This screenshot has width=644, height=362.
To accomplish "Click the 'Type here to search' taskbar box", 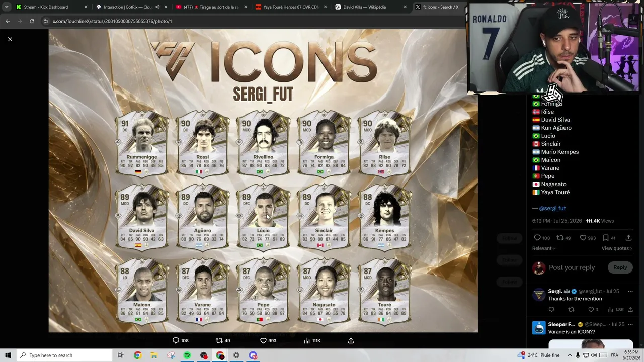I will [64, 355].
